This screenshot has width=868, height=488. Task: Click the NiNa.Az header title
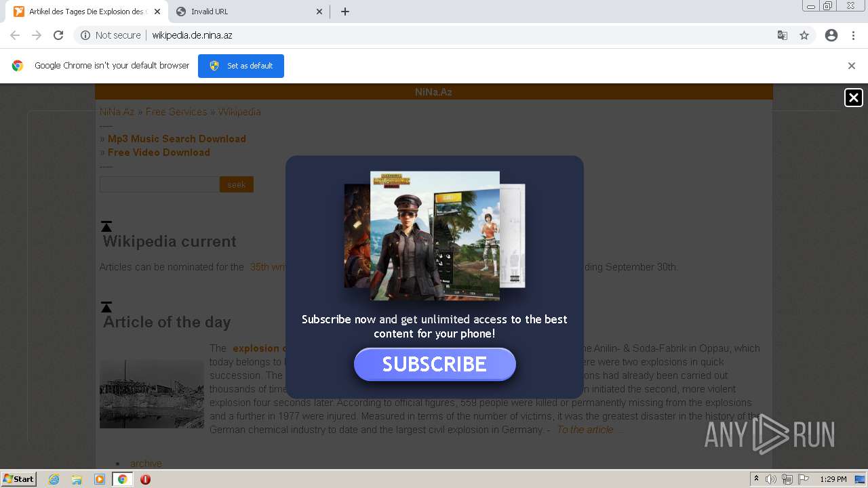pos(433,92)
